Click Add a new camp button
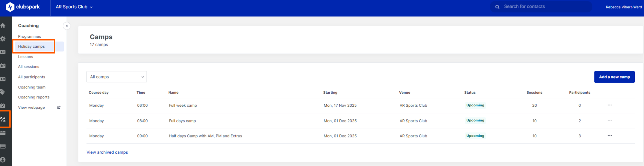Image resolution: width=644 pixels, height=166 pixels. point(614,77)
